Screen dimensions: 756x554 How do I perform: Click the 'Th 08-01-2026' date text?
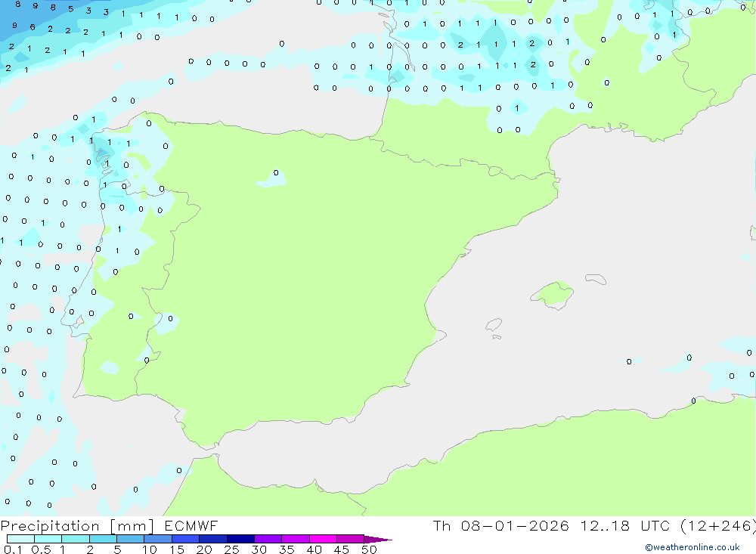point(501,525)
